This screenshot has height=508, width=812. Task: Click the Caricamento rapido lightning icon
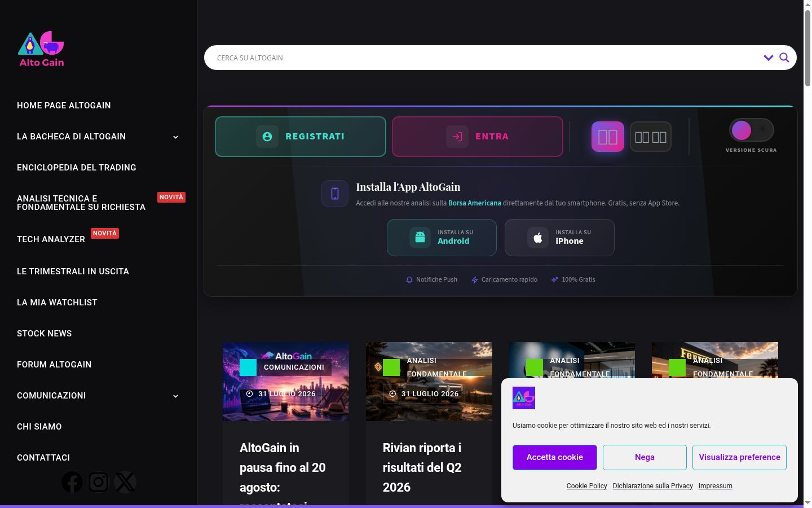point(475,280)
